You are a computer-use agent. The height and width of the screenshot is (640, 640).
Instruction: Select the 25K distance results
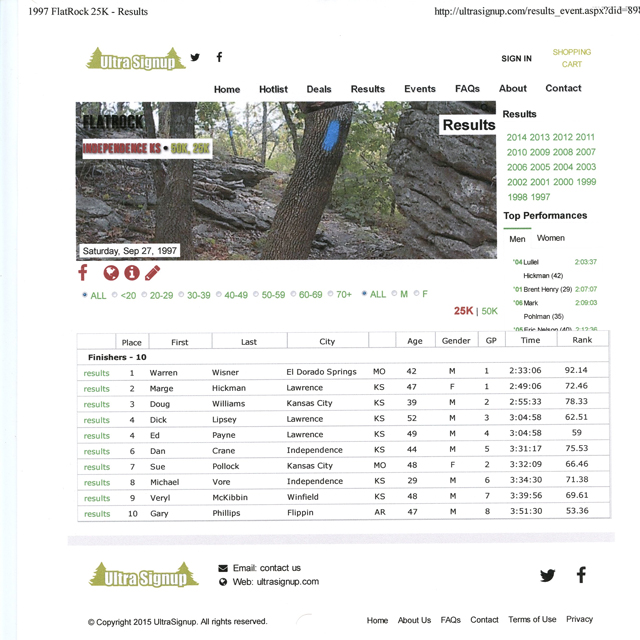click(463, 311)
